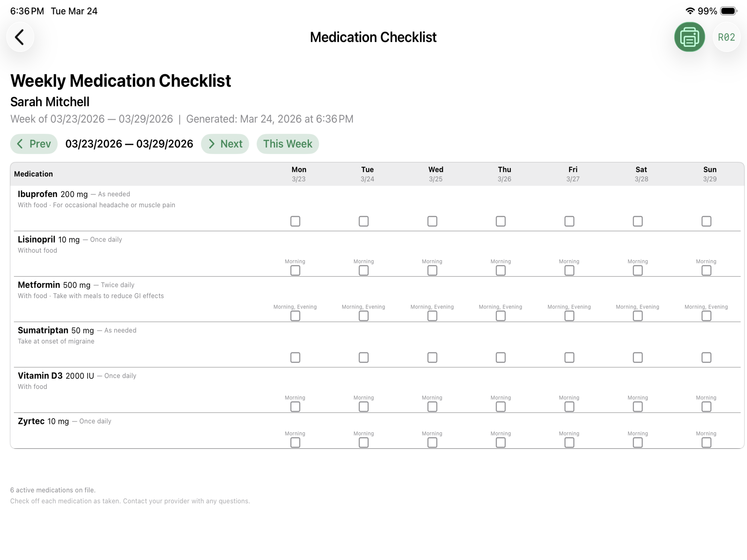
Task: Check Vitamin D3 dose for Wednesday
Action: click(x=432, y=407)
